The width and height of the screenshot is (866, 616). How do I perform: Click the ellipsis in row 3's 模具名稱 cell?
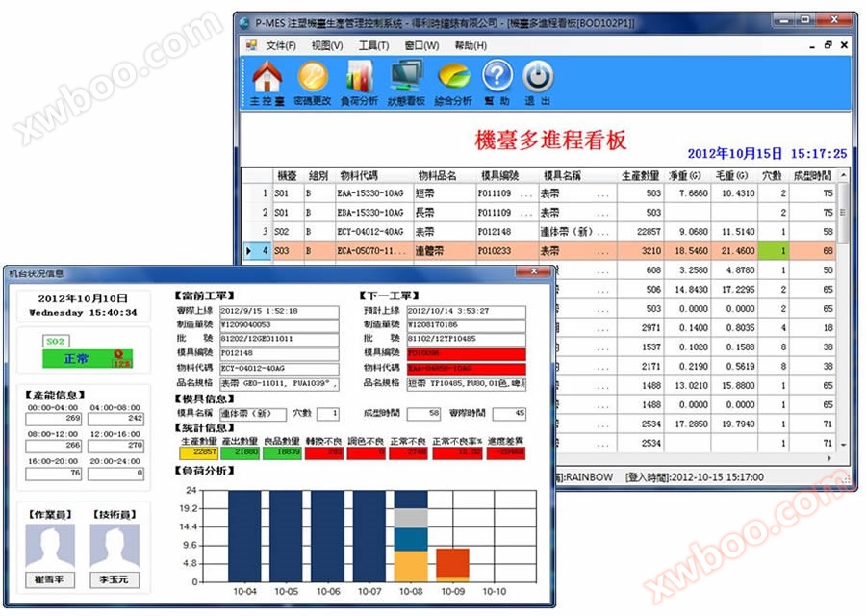[x=602, y=232]
